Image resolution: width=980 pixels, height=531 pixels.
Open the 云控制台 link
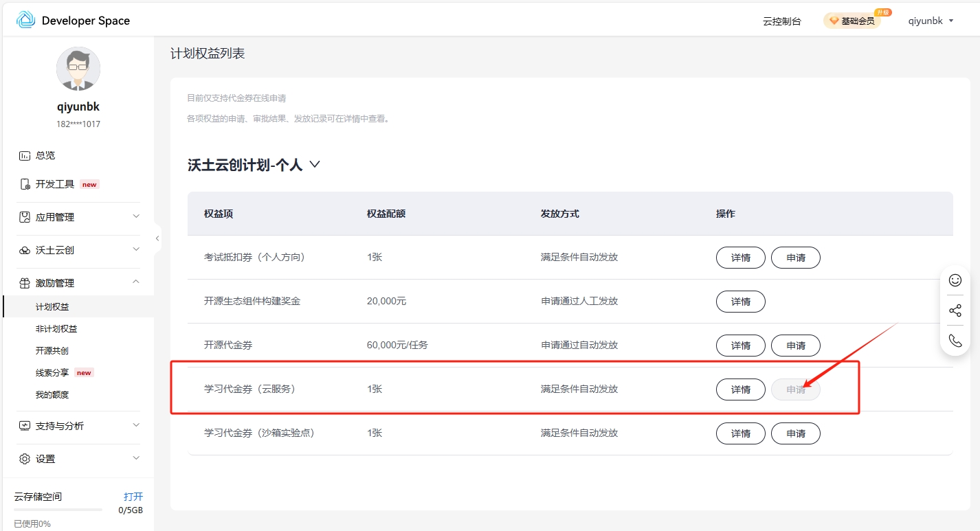click(782, 21)
